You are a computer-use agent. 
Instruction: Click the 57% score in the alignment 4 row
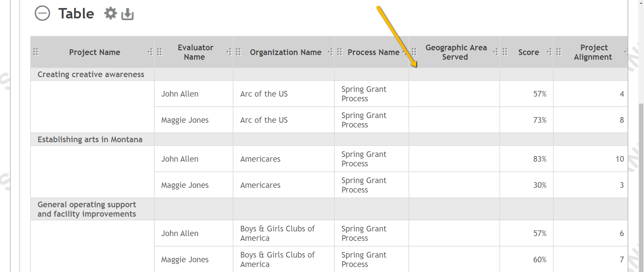[540, 94]
